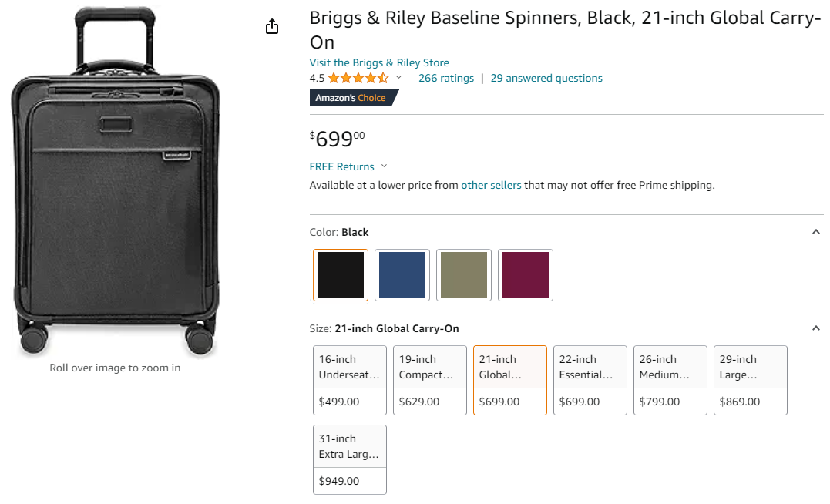The image size is (830, 504).
Task: Select the 26-inch Medium size option
Action: [670, 381]
